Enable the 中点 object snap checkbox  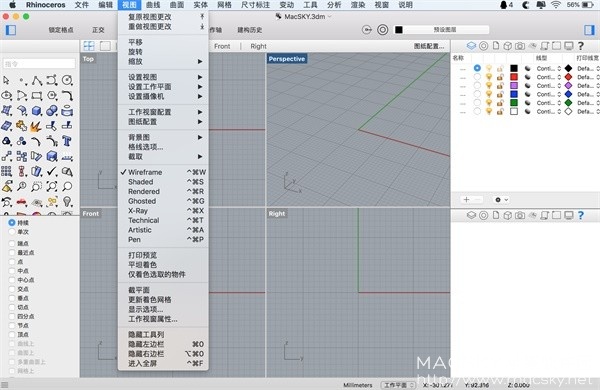11,271
